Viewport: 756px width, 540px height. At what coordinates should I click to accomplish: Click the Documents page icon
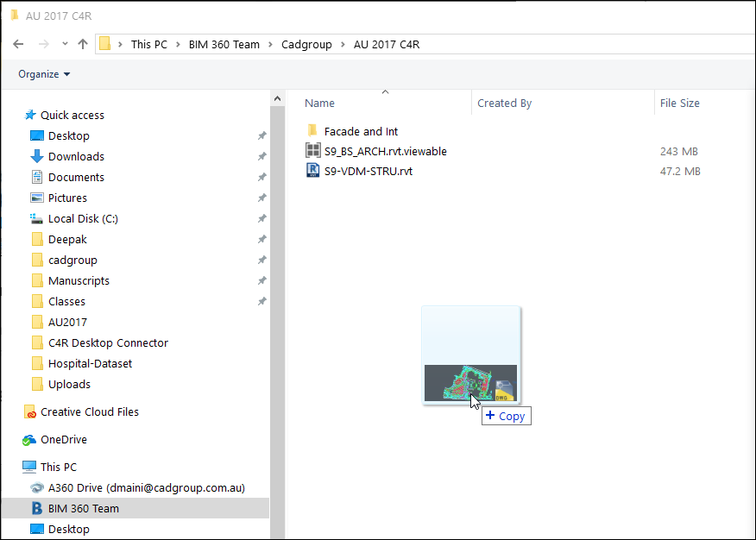click(x=36, y=177)
